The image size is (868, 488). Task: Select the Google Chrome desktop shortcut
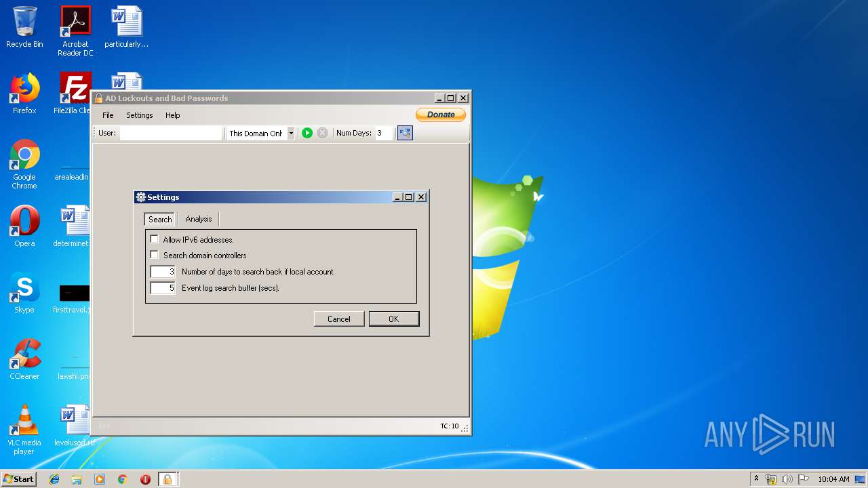click(x=24, y=164)
